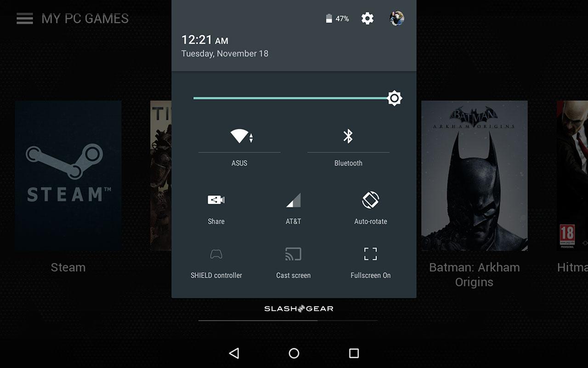The width and height of the screenshot is (588, 368).
Task: Tap the recent apps square button
Action: click(x=354, y=353)
